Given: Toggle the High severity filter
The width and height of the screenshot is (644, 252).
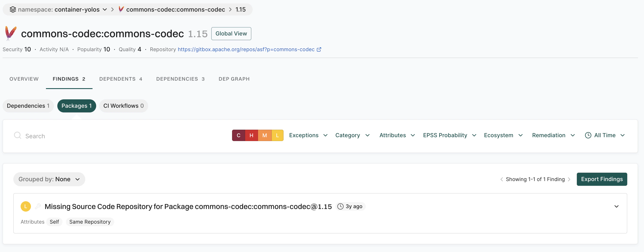Looking at the screenshot, I should pyautogui.click(x=252, y=135).
